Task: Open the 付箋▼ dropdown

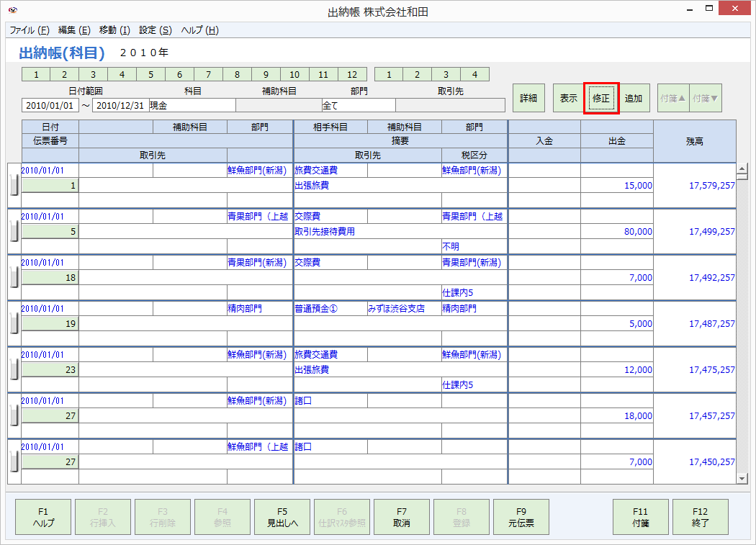Action: 705,97
